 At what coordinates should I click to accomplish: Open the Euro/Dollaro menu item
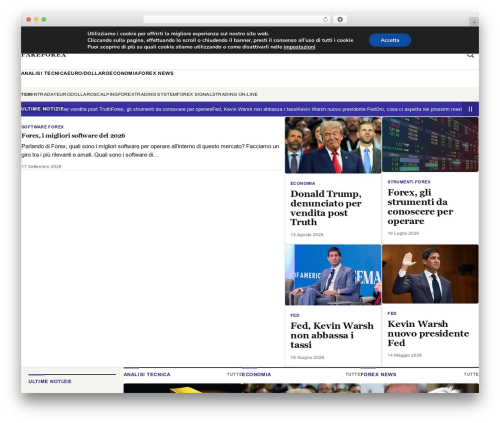click(89, 73)
